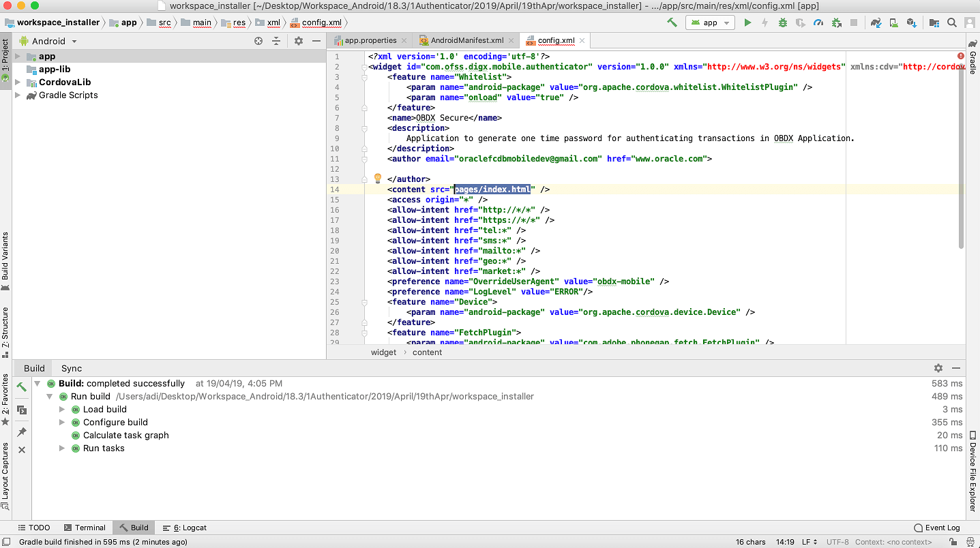Click the intention lightbulb on line 13

pyautogui.click(x=377, y=179)
